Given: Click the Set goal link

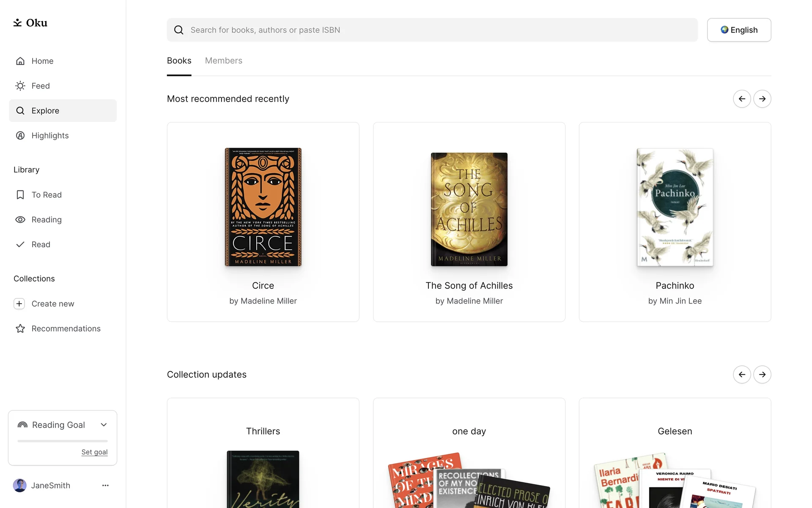Looking at the screenshot, I should pos(95,452).
